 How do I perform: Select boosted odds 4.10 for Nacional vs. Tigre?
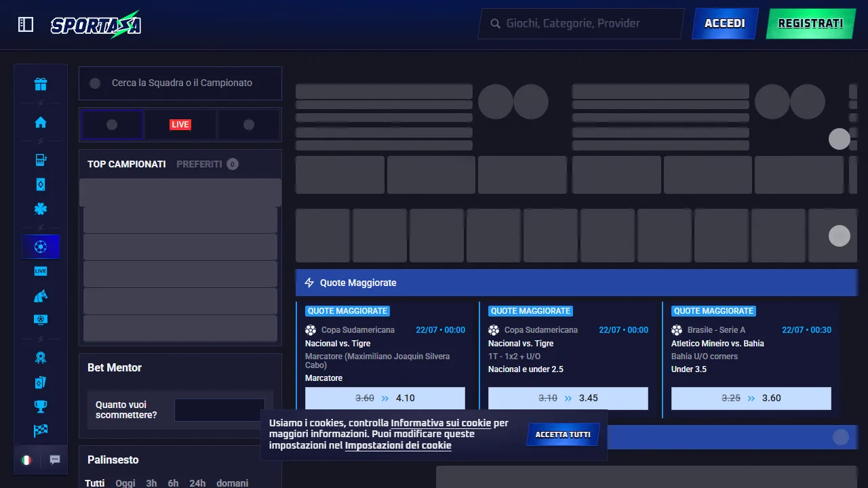point(385,399)
